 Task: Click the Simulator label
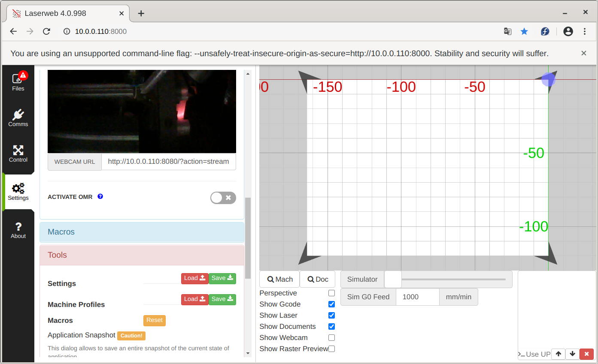tap(362, 279)
